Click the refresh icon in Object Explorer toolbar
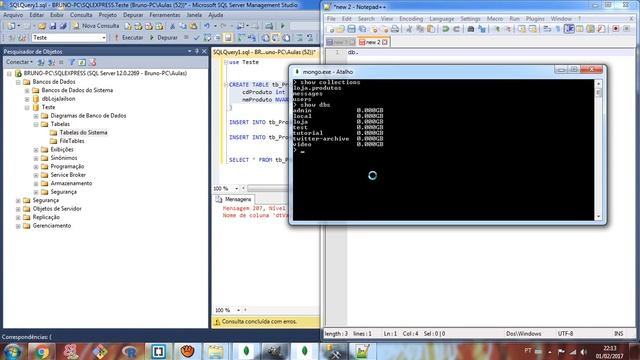The width and height of the screenshot is (640, 360). [82, 62]
